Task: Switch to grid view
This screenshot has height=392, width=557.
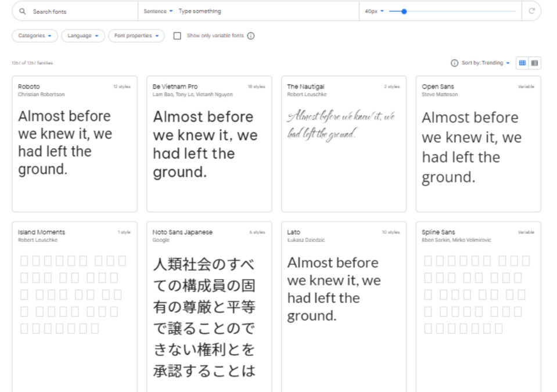Action: 522,63
